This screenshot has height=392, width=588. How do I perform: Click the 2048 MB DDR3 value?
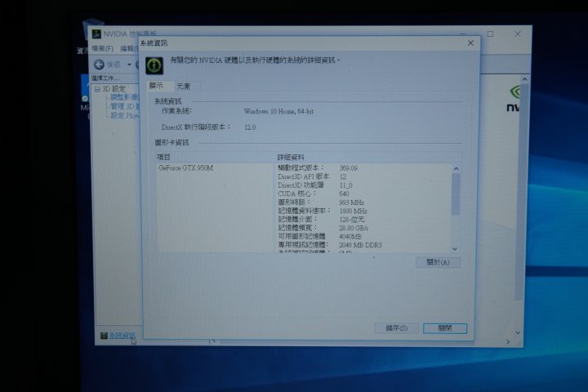[360, 245]
